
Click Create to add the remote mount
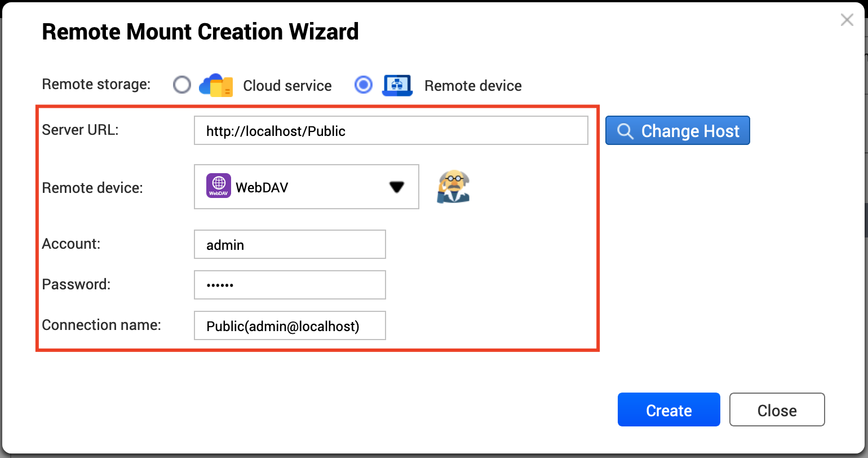point(668,410)
